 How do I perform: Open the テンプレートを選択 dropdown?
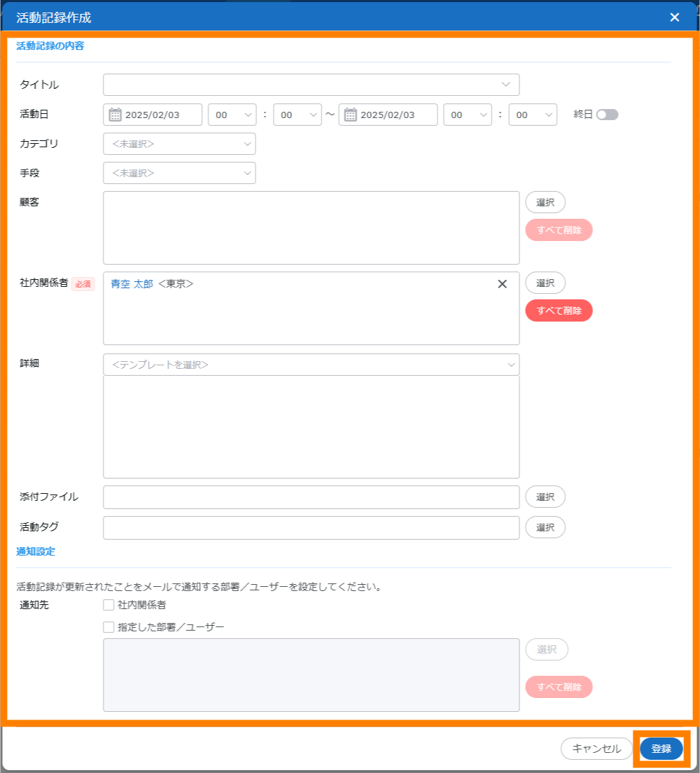click(311, 365)
